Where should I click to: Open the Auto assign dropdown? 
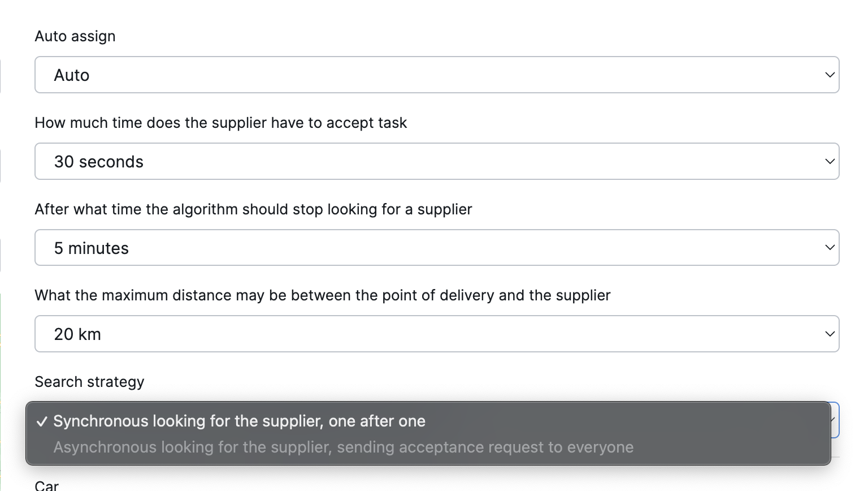436,75
